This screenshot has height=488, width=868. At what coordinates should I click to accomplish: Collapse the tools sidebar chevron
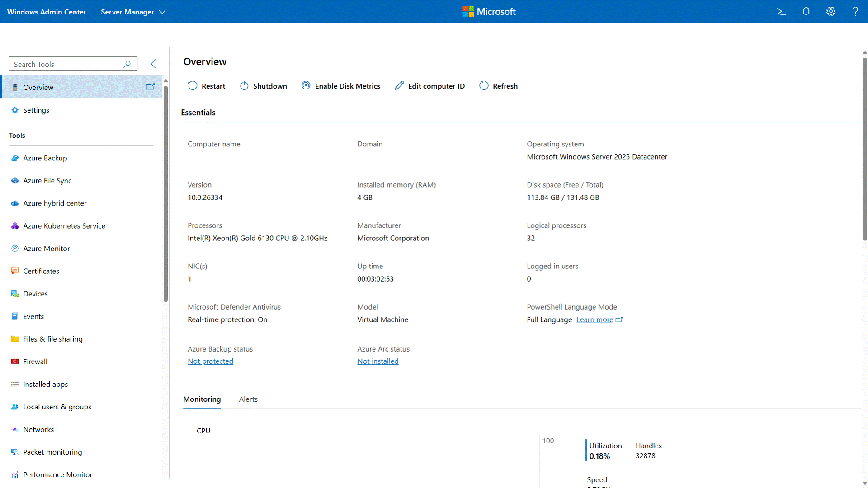(x=153, y=64)
